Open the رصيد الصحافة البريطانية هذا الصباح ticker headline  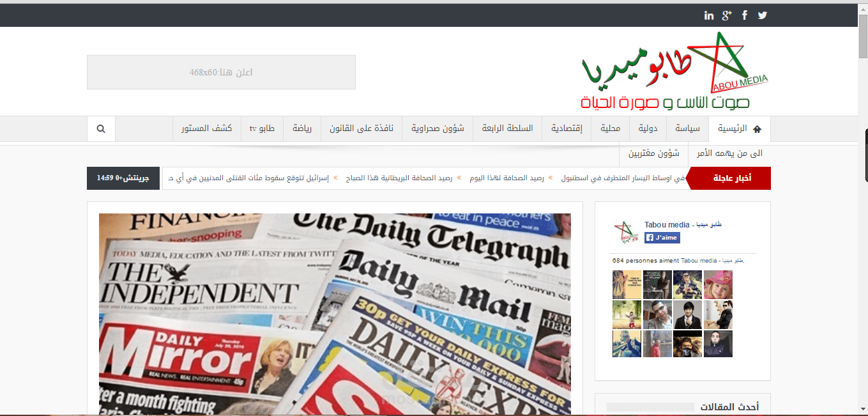[x=399, y=178]
